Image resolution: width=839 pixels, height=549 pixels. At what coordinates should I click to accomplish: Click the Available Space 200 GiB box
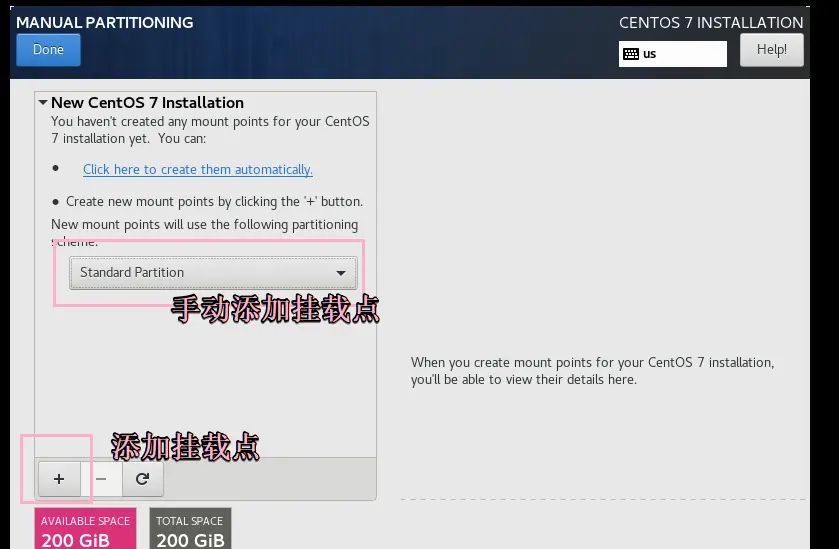86,529
